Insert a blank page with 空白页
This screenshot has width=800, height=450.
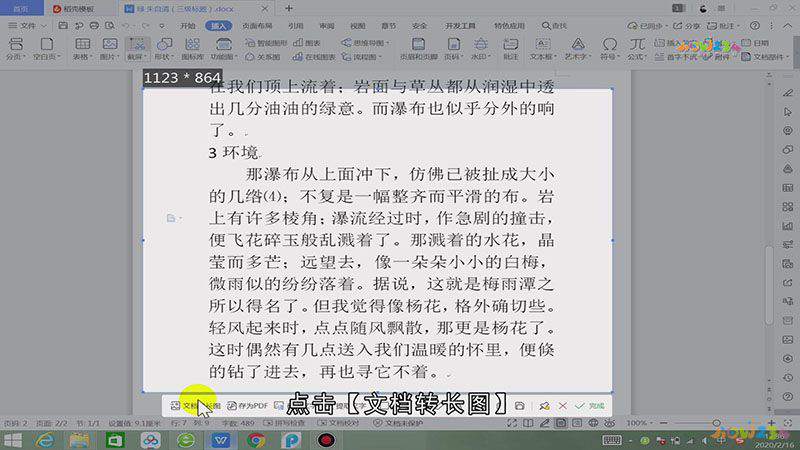coord(46,49)
